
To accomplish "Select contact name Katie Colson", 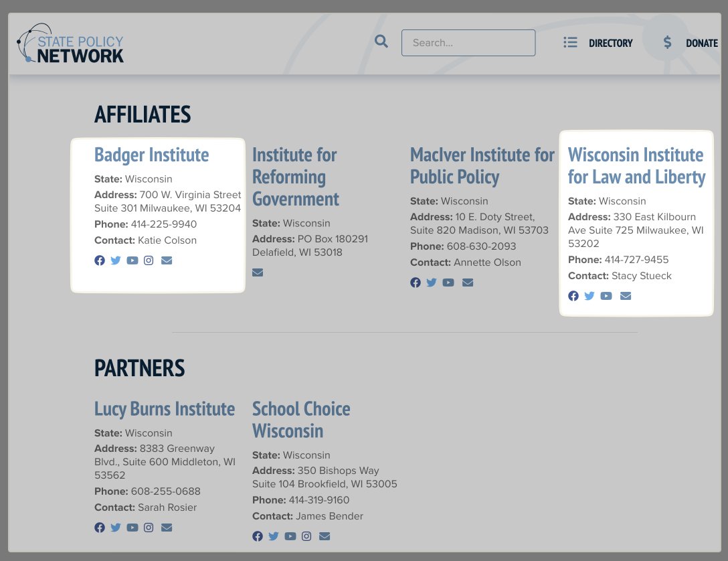I will point(167,240).
